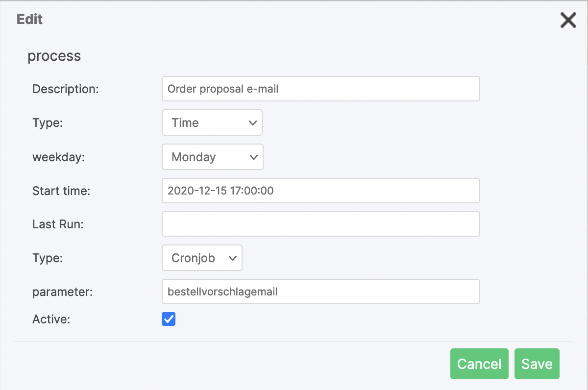Screen dimensions: 588x390
Task: Click the chevron arrow beside Time
Action: [x=253, y=122]
